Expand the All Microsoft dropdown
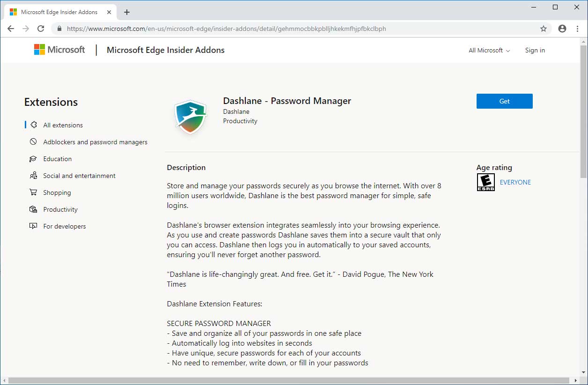The height and width of the screenshot is (385, 588). coord(489,50)
